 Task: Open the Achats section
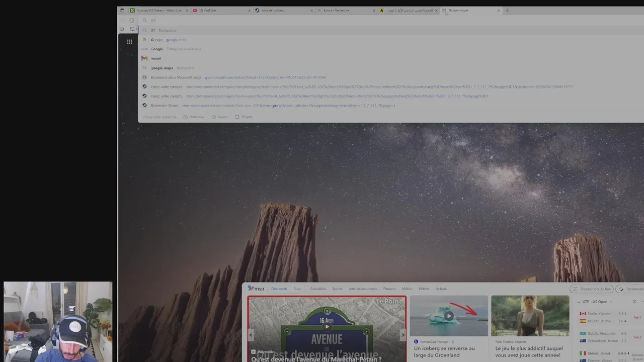(441, 289)
